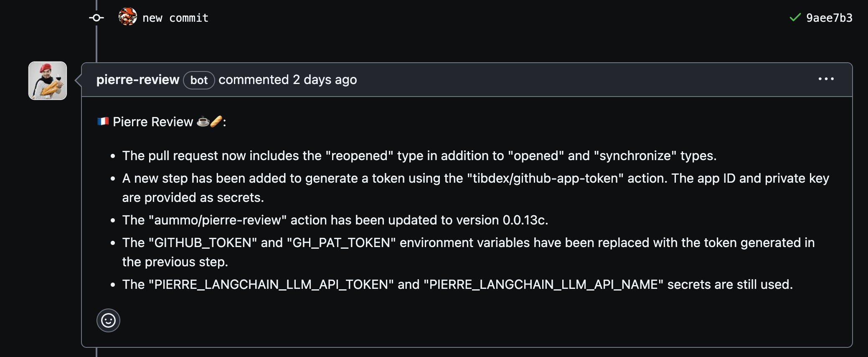
Task: Toggle the commit status check indicator
Action: click(795, 18)
